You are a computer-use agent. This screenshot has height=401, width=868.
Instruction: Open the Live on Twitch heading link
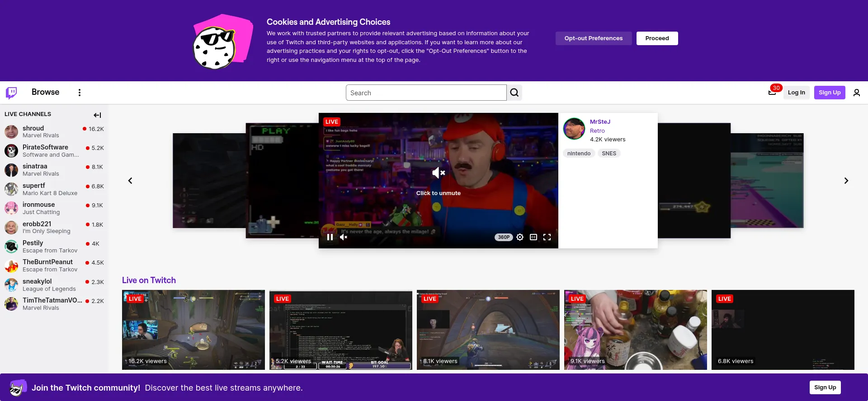pos(149,280)
